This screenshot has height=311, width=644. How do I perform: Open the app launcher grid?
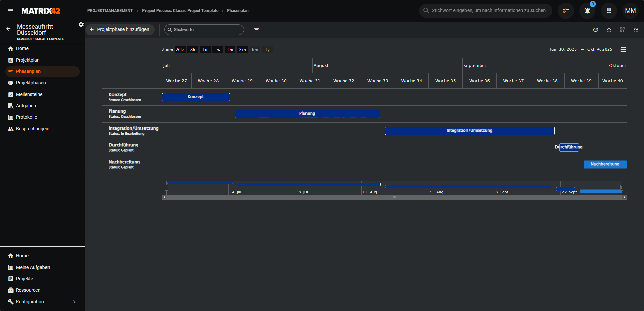click(x=609, y=11)
